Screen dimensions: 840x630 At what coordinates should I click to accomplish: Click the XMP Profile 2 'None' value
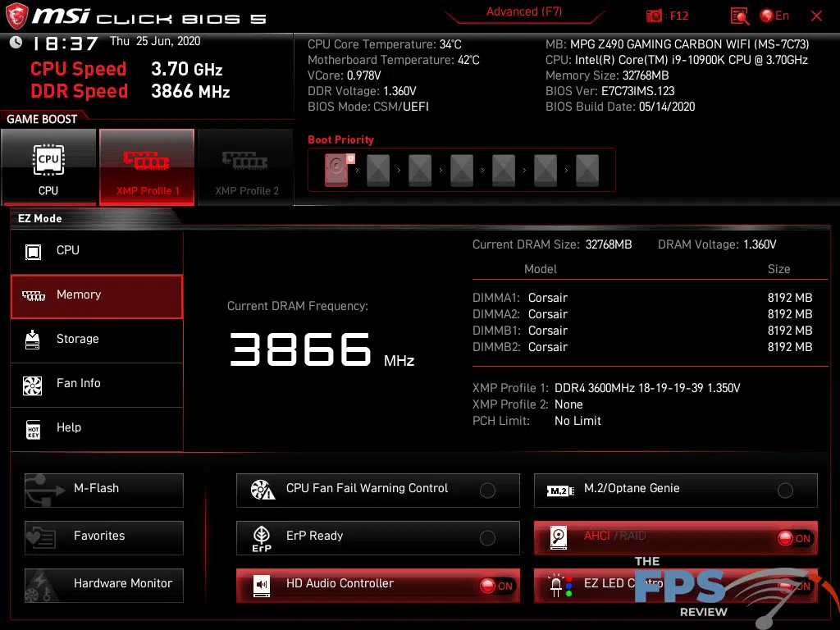568,404
